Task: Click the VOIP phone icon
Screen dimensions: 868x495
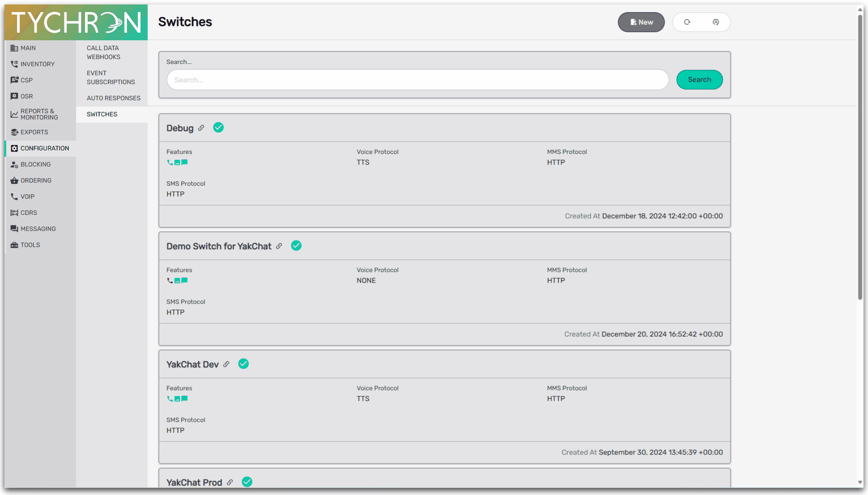Action: 14,196
